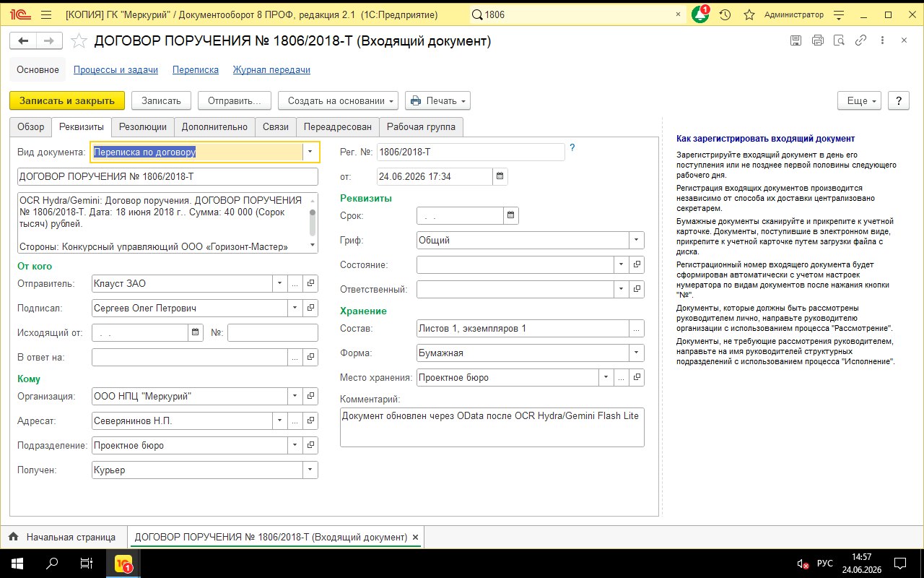Go back with the left arrow
The height and width of the screenshot is (578, 924).
(24, 42)
